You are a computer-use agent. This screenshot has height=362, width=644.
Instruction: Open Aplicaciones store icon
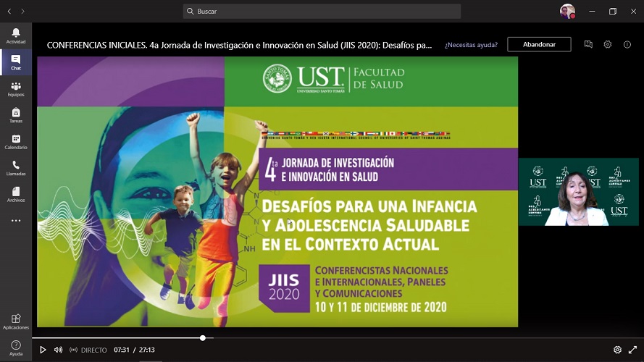tap(16, 321)
